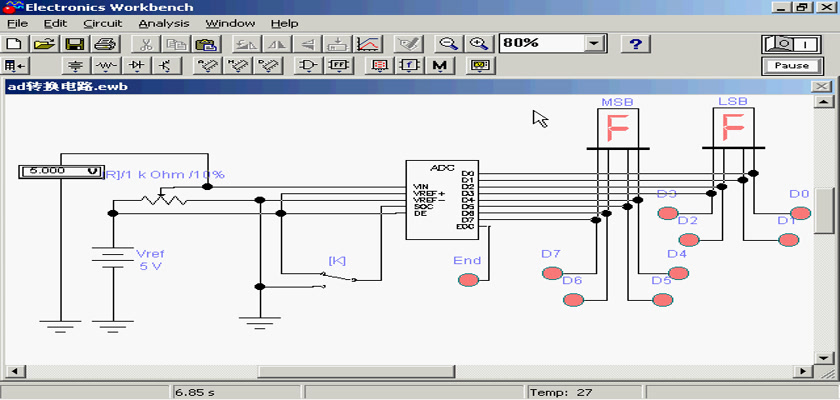Open the Digital ICs parts bin
The image size is (840, 400).
(267, 66)
